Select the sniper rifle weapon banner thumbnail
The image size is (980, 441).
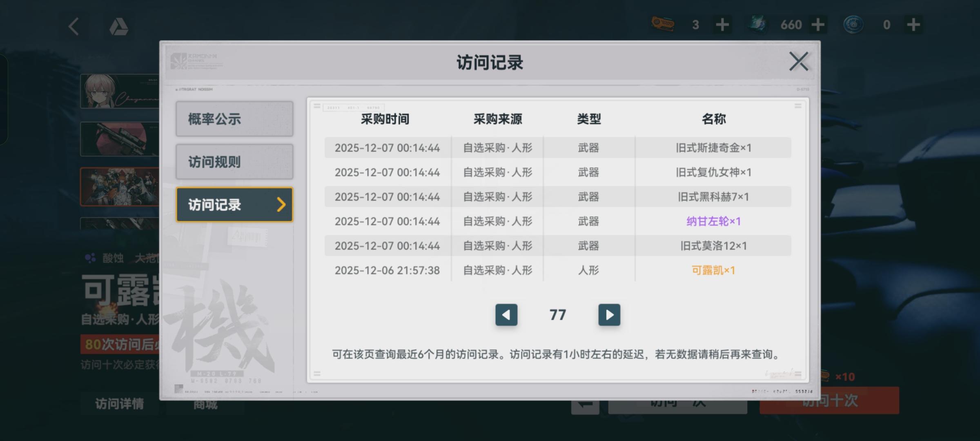[x=119, y=139]
